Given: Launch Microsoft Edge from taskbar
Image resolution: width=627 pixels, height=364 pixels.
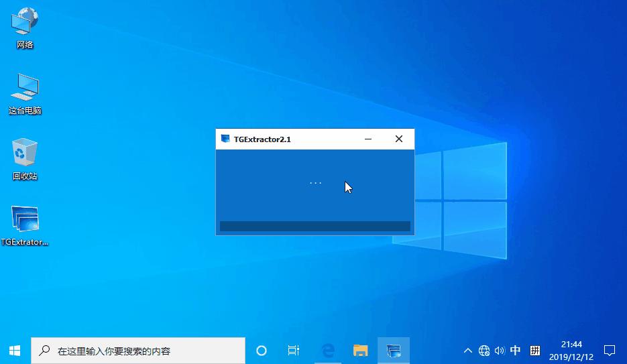Looking at the screenshot, I should pos(329,351).
